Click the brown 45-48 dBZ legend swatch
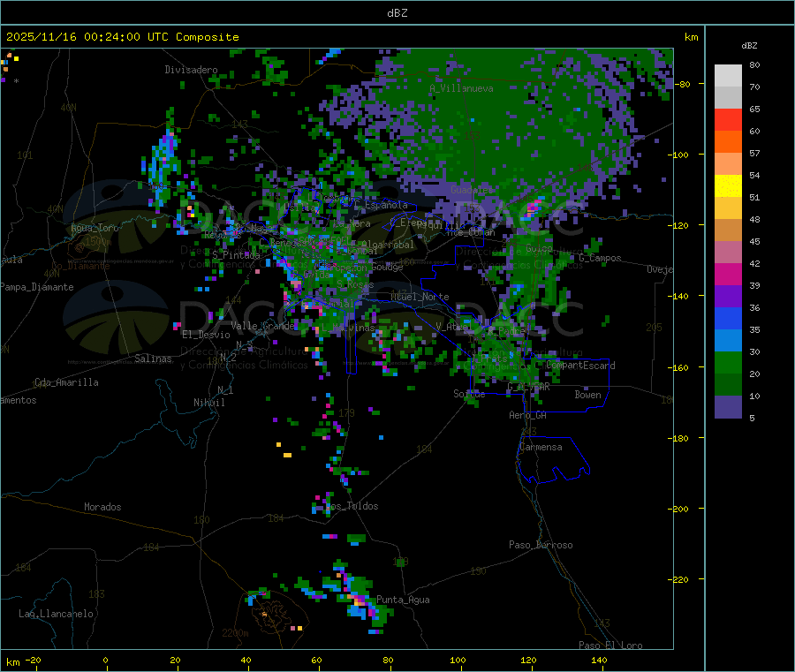The image size is (795, 672). point(728,230)
